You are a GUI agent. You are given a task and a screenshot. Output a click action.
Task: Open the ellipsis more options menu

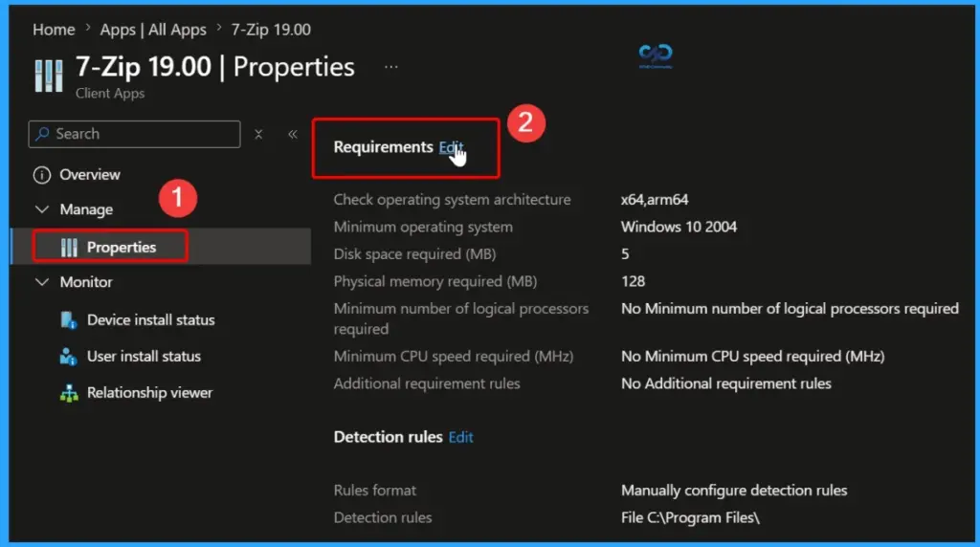[x=391, y=67]
